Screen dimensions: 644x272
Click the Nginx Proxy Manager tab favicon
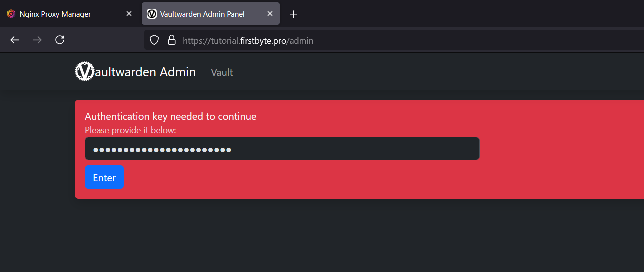[x=11, y=14]
